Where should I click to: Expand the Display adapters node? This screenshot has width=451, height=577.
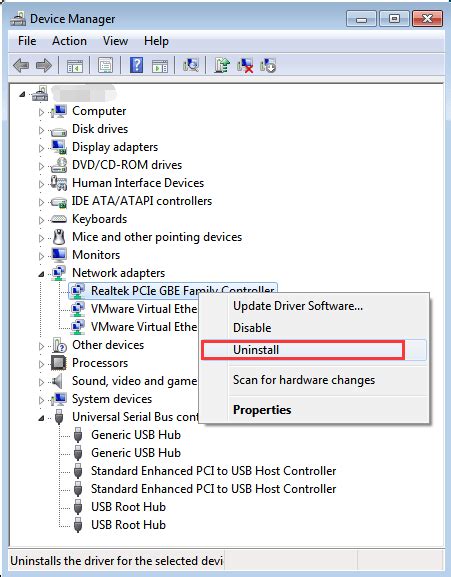[41, 148]
